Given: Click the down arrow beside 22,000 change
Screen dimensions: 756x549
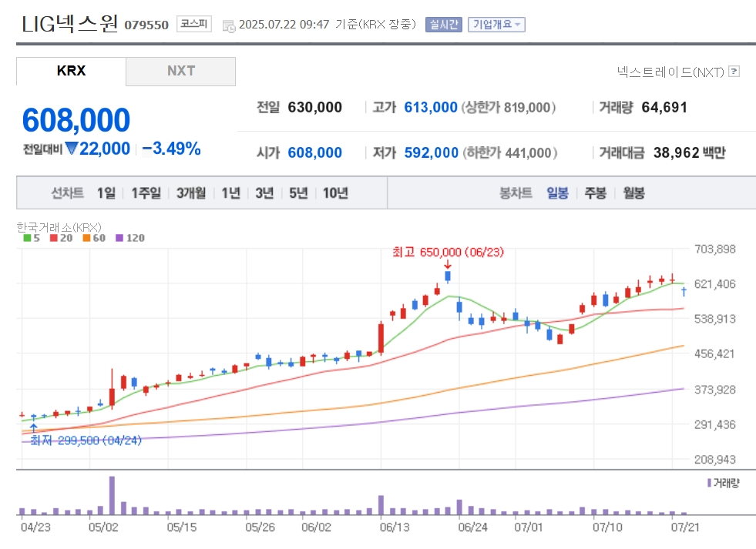Looking at the screenshot, I should [x=72, y=149].
